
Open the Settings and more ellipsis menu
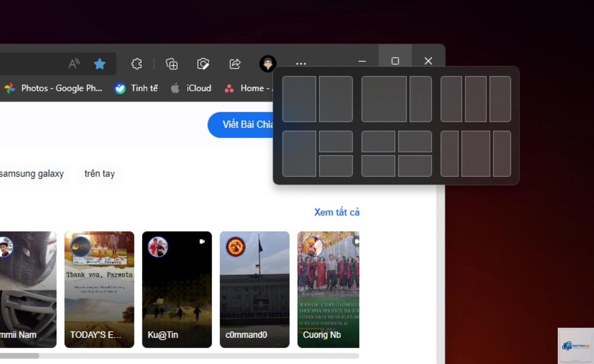tap(301, 63)
